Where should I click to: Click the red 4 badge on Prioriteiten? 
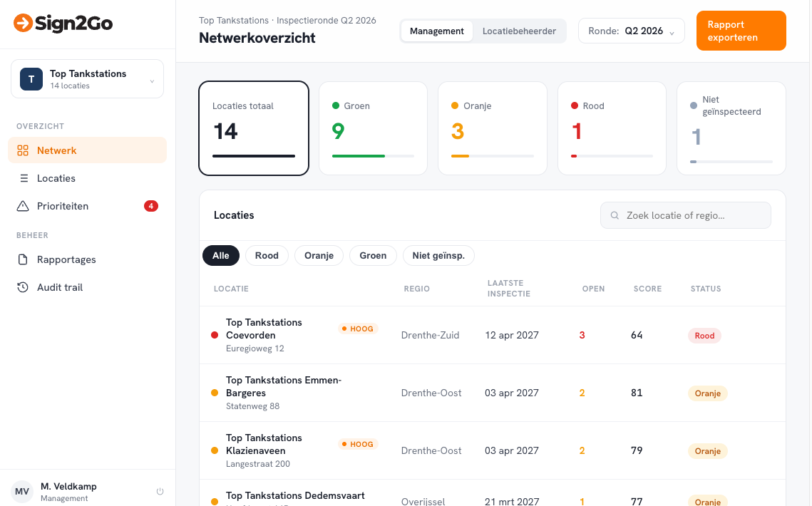(x=150, y=206)
